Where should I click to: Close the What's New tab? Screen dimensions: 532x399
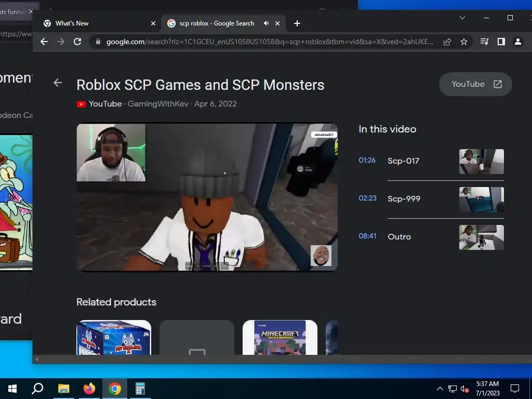(153, 23)
